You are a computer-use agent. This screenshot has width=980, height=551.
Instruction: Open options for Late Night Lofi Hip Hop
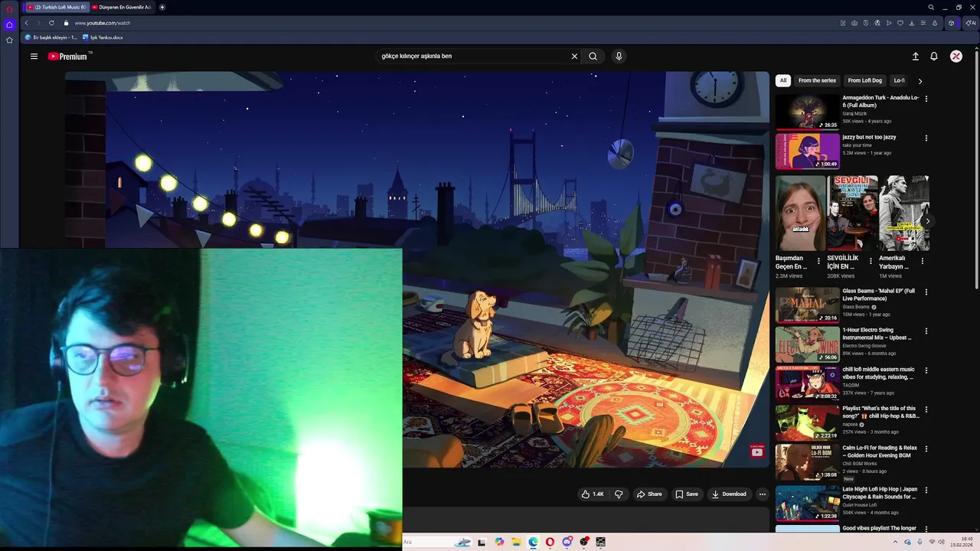coord(926,490)
